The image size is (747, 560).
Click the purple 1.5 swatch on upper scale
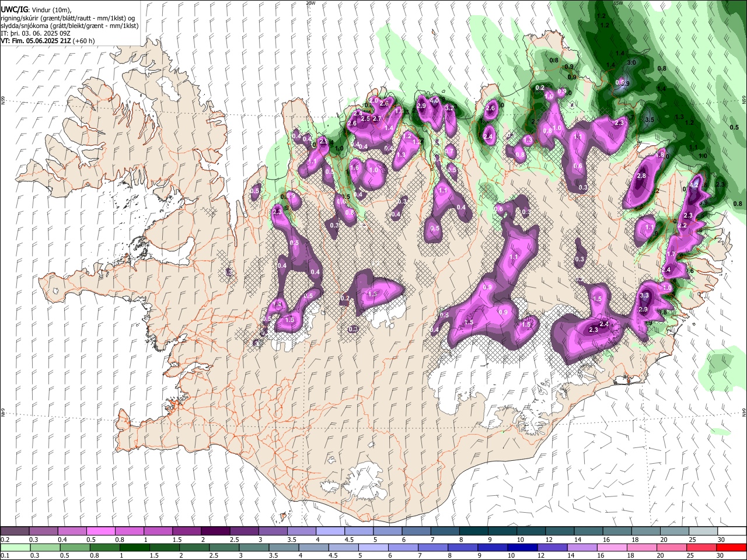(186, 531)
